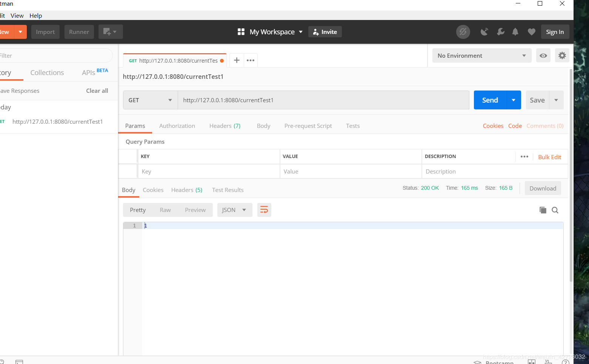The width and height of the screenshot is (589, 364).
Task: Open the No Environment selector
Action: point(482,55)
